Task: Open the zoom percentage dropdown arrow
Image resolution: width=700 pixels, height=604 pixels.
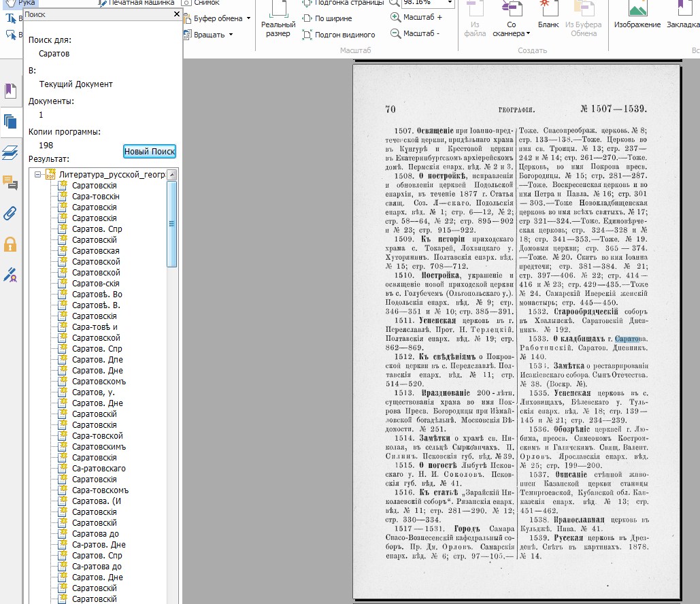Action: [x=450, y=3]
